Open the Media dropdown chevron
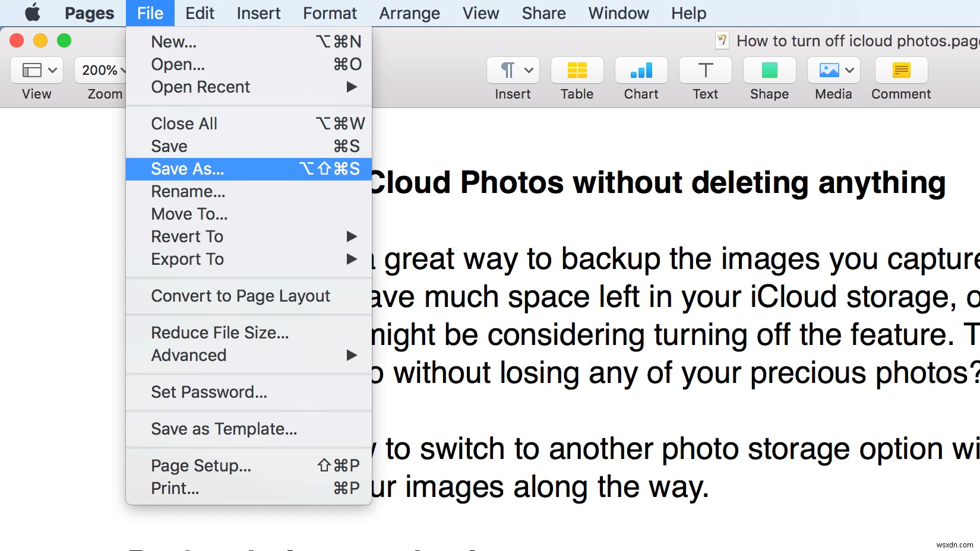The image size is (980, 551). (x=849, y=69)
